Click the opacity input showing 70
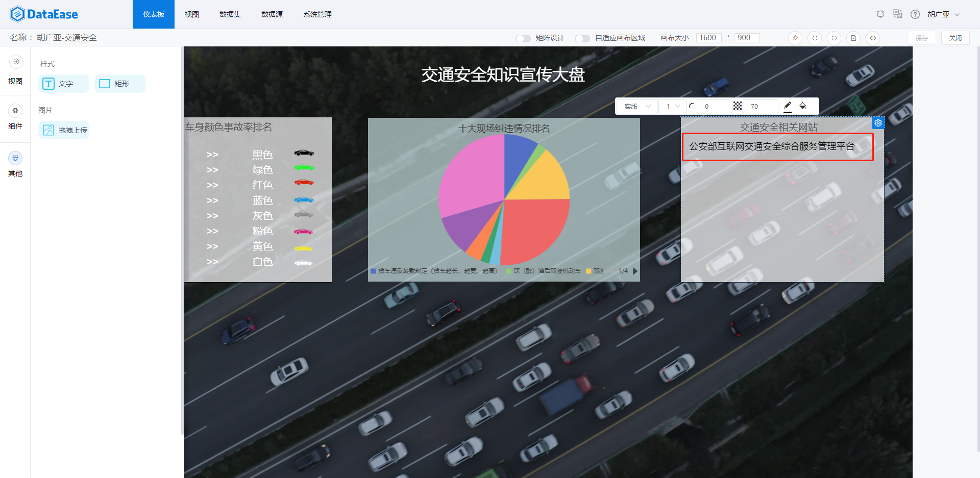The width and height of the screenshot is (980, 478). tap(761, 106)
